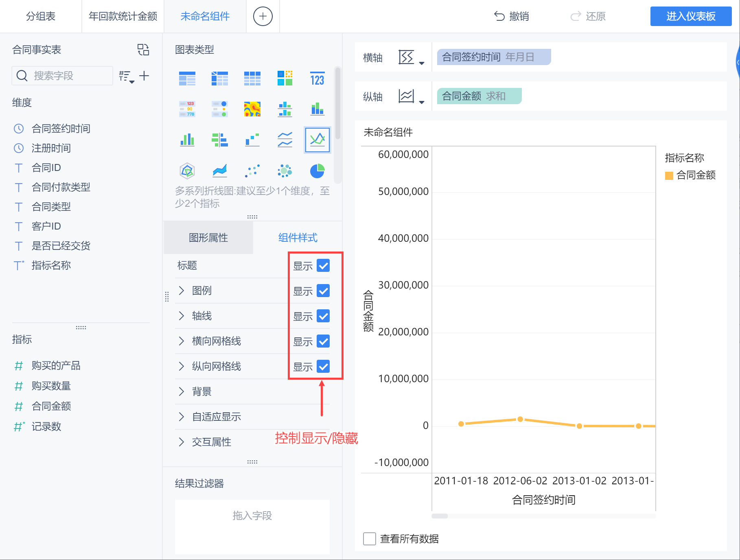This screenshot has width=740, height=560.
Task: Click the 合同签约时间 年月日 field pill
Action: (x=494, y=57)
